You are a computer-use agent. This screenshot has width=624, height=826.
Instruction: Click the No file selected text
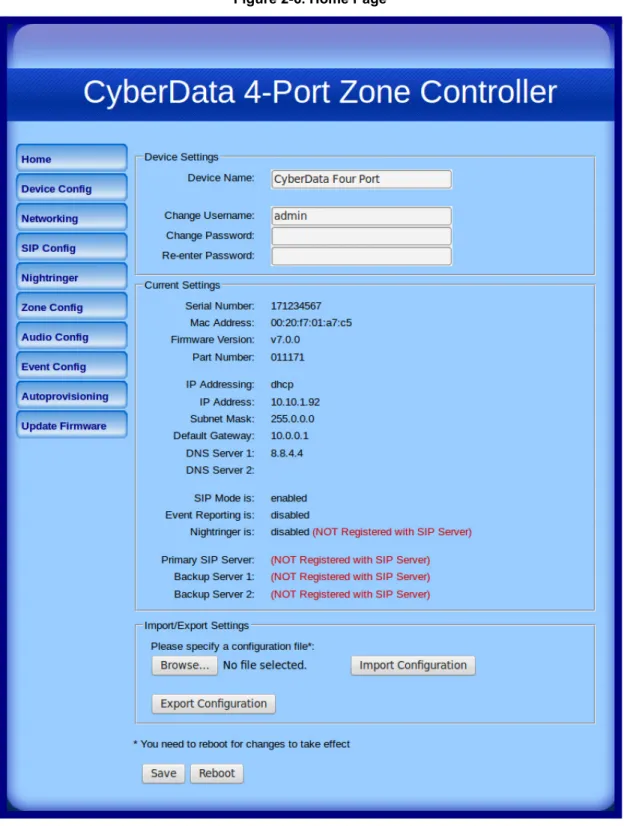click(x=264, y=665)
